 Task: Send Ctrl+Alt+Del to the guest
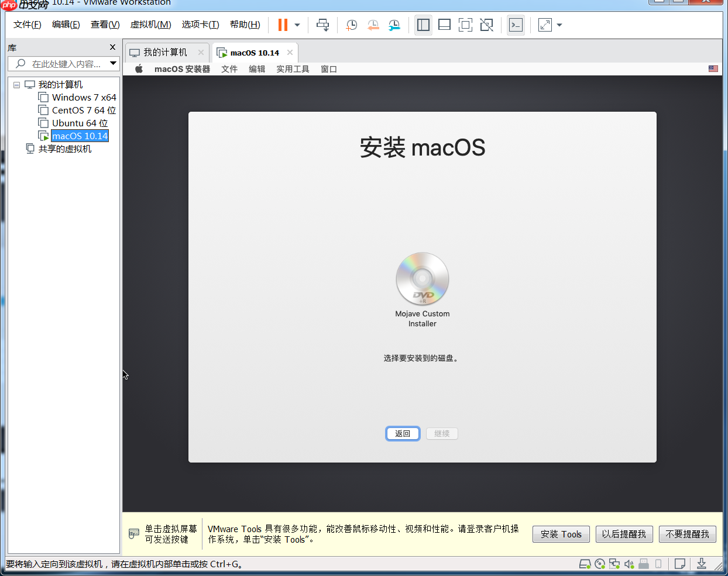[322, 25]
